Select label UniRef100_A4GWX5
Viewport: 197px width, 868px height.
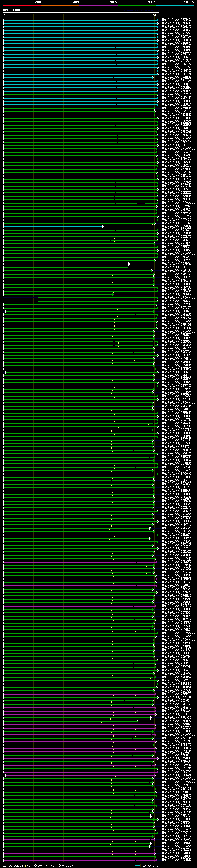[x=177, y=43]
